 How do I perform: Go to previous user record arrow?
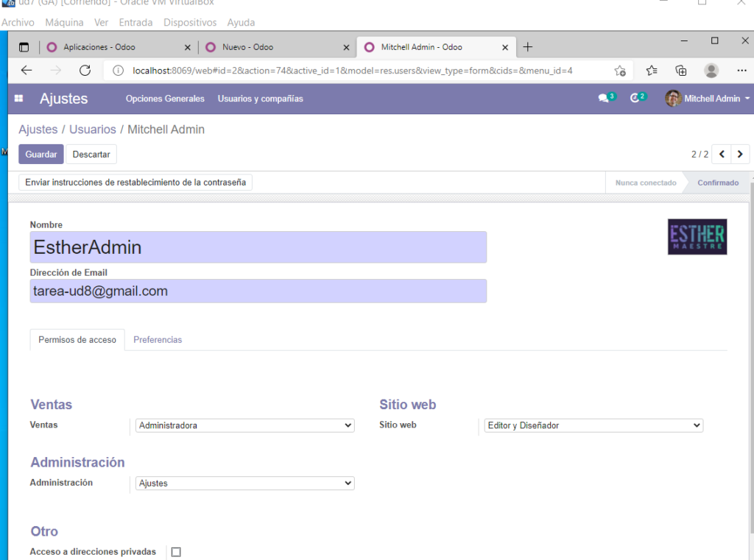[x=722, y=155]
